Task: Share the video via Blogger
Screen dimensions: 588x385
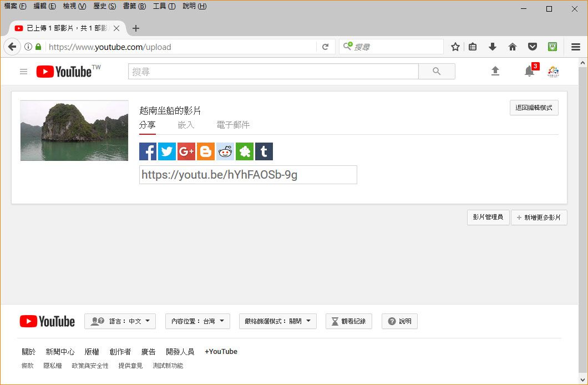Action: pyautogui.click(x=206, y=151)
